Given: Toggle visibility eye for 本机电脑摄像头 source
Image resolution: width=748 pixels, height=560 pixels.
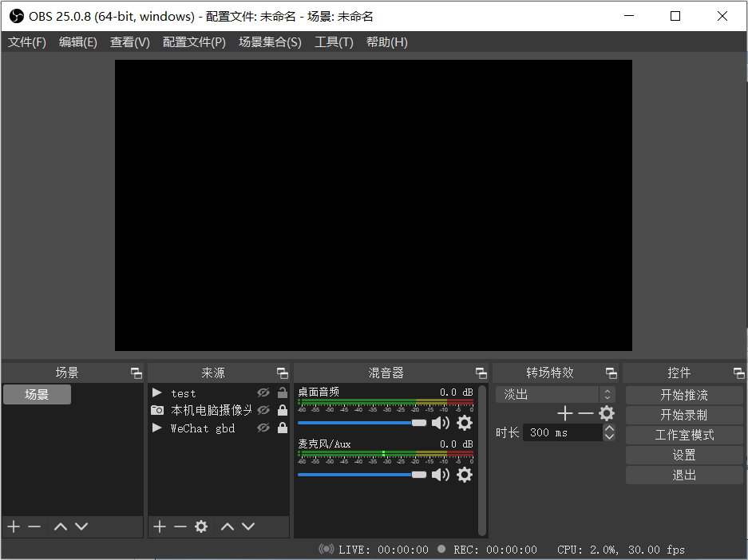Looking at the screenshot, I should 263,410.
